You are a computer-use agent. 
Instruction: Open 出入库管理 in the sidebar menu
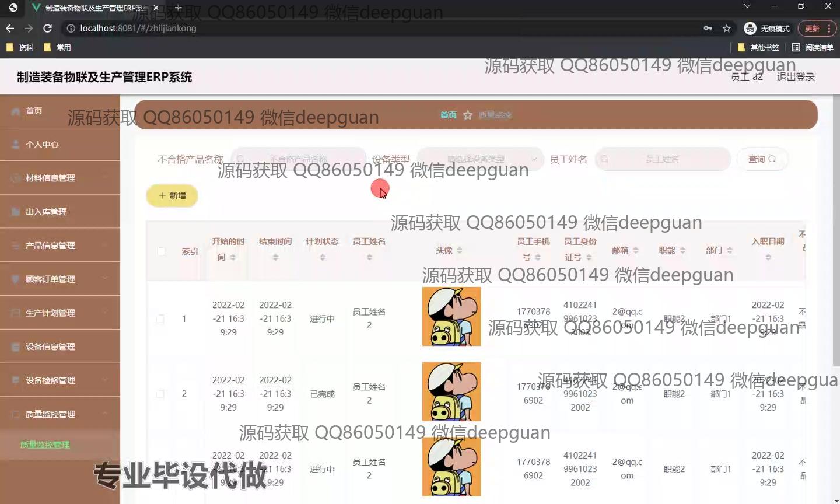60,212
